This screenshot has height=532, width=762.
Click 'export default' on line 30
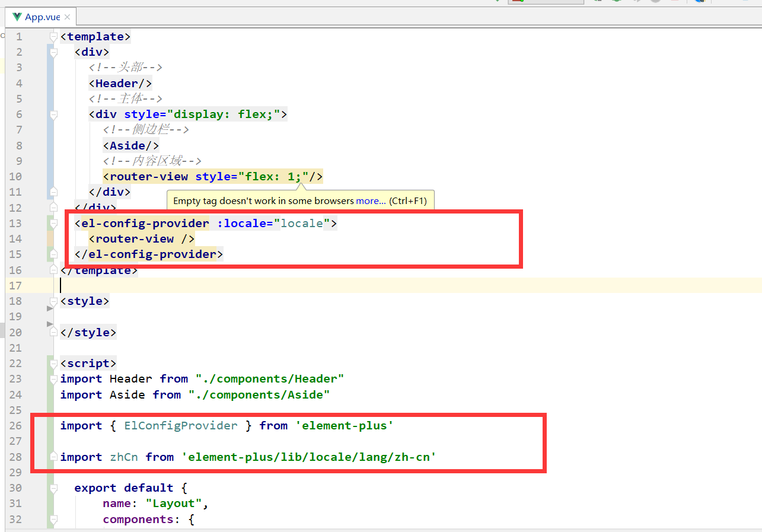(x=124, y=488)
